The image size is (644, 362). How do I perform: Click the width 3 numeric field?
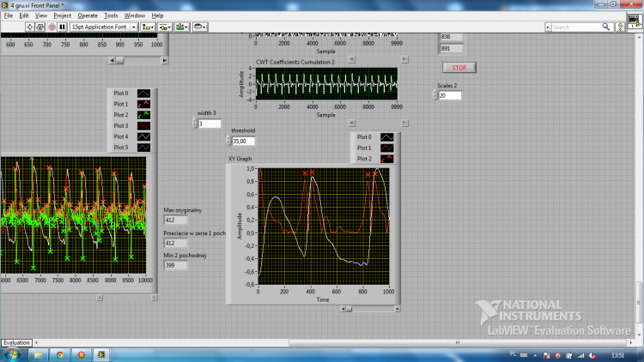(210, 124)
